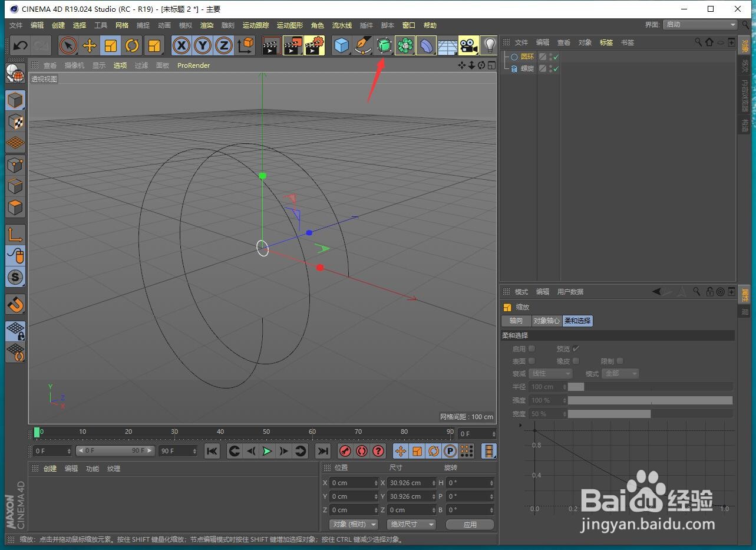Enable edges mode cube icon
This screenshot has height=550, width=756.
pyautogui.click(x=15, y=186)
